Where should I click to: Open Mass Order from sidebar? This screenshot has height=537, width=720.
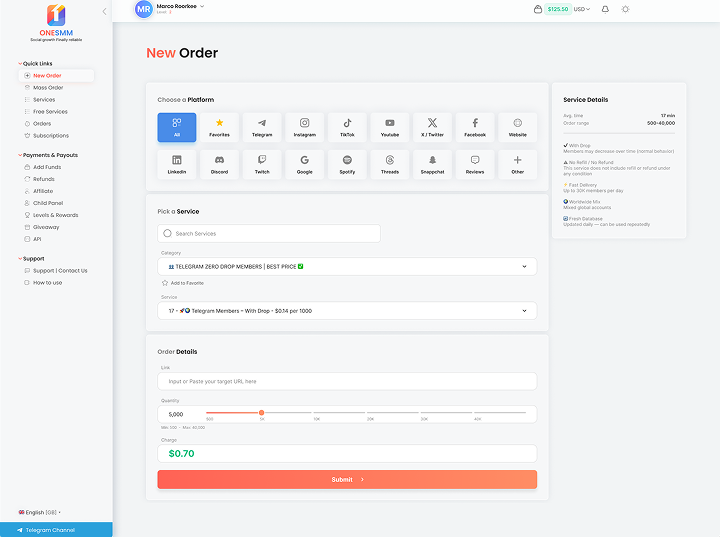point(44,88)
